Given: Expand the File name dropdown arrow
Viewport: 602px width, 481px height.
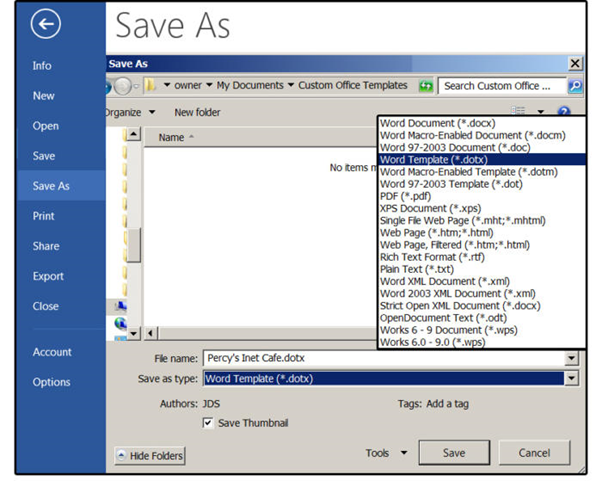Looking at the screenshot, I should pos(571,359).
